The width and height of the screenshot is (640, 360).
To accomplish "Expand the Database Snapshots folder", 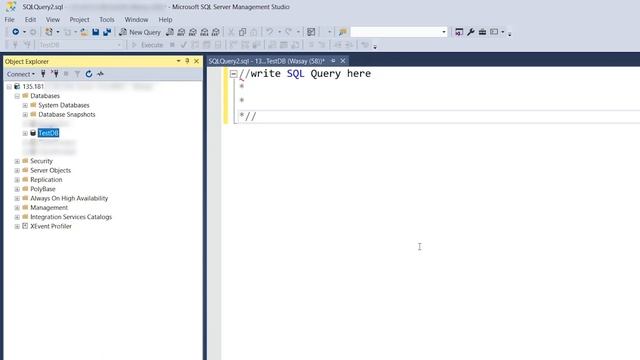I will coord(25,115).
